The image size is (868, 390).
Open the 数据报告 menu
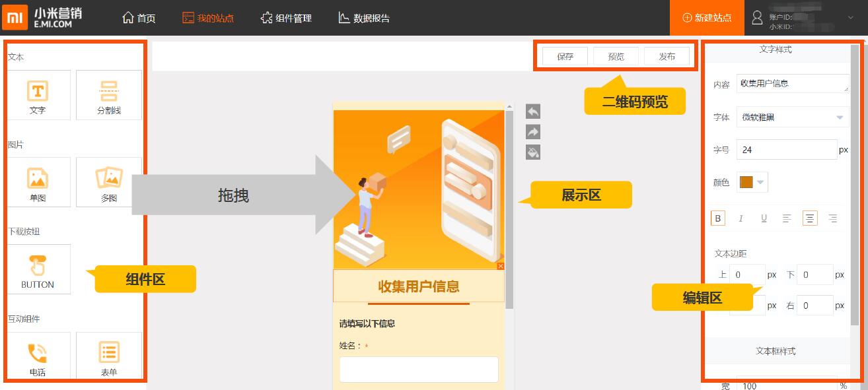(364, 18)
